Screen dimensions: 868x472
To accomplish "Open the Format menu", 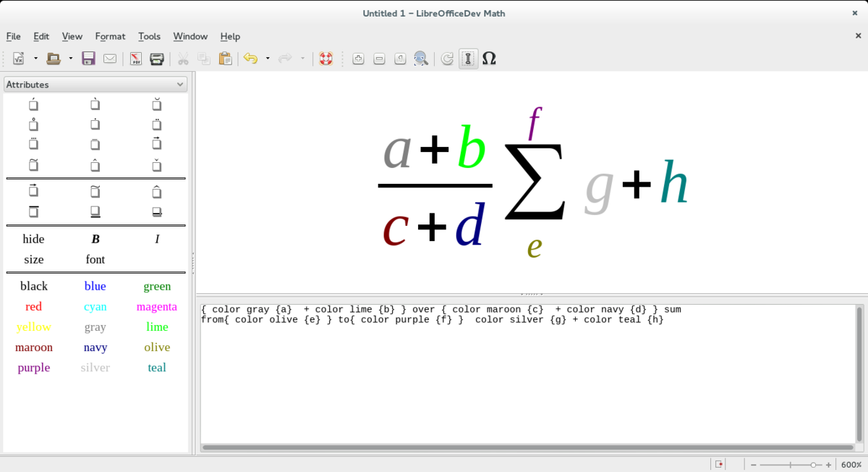I will 110,36.
